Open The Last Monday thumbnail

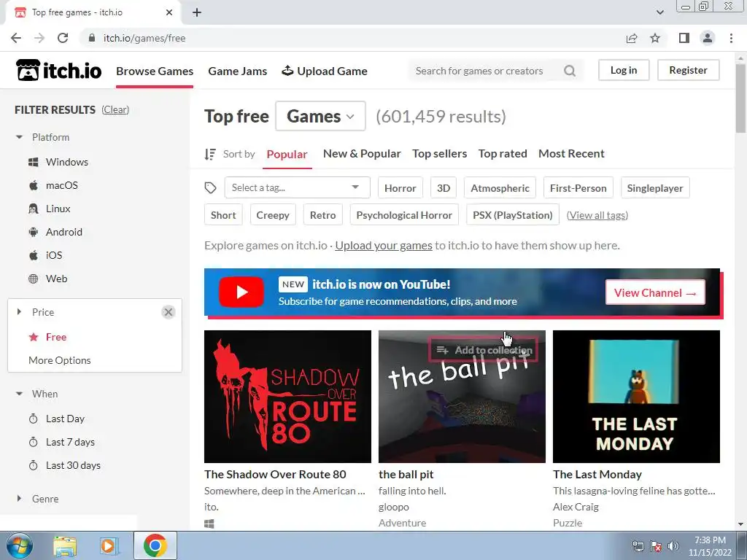tap(636, 396)
